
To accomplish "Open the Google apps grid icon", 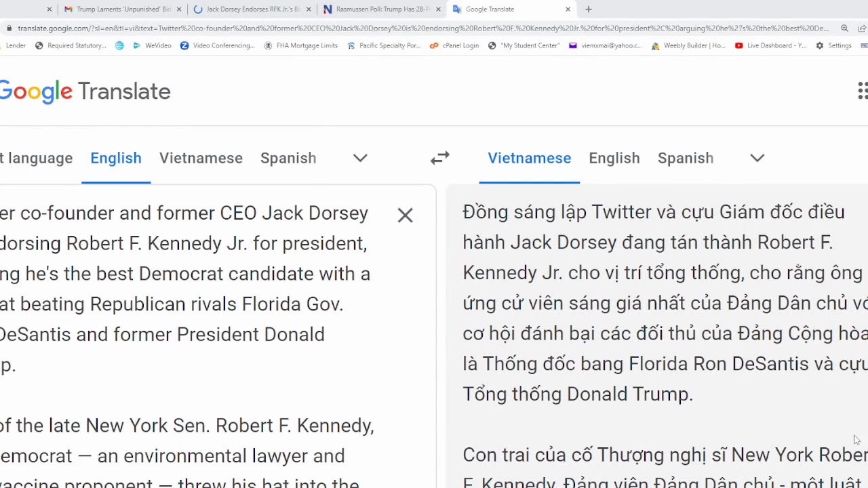I will point(863,91).
